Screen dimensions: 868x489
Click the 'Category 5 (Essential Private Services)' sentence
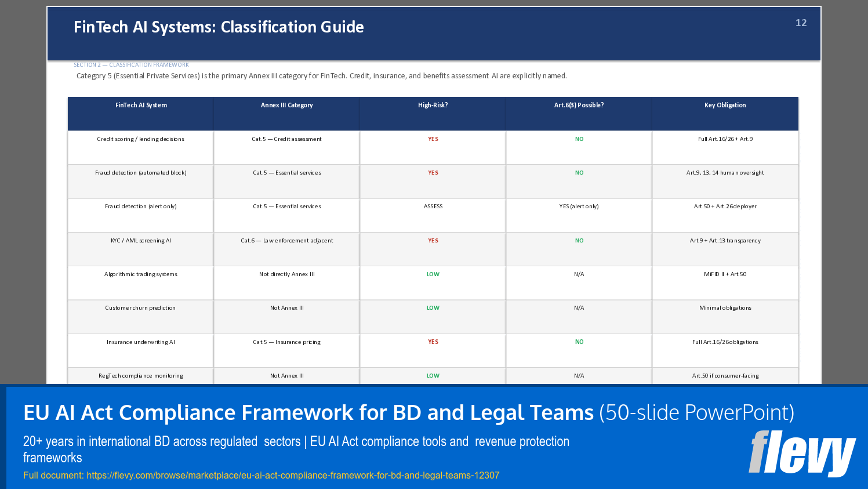[322, 76]
